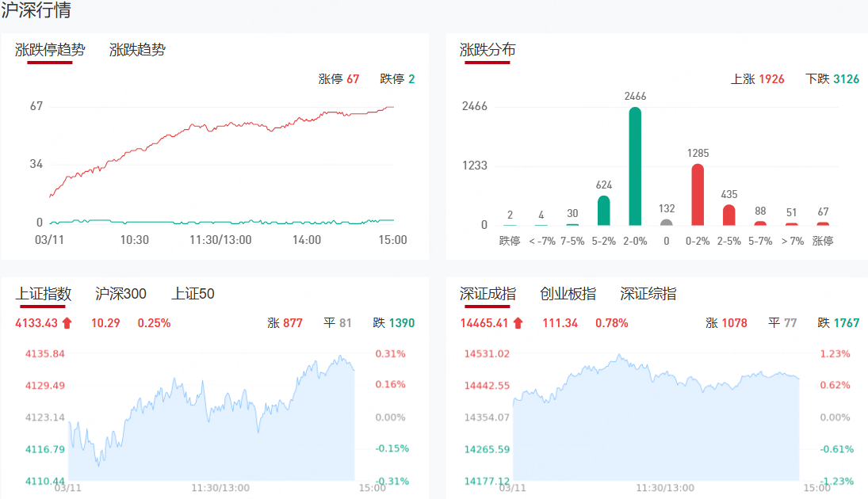
Task: Click the green 5-2% bar
Action: point(604,211)
